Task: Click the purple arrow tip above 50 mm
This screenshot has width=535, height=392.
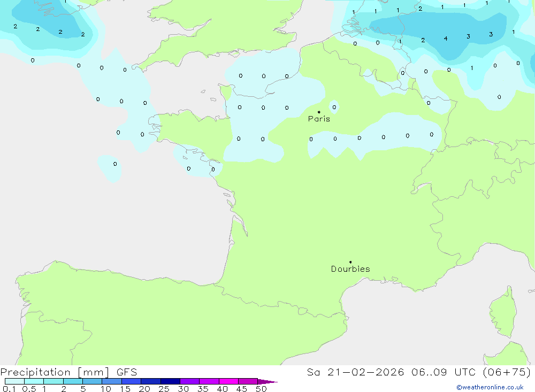Action: pyautogui.click(x=267, y=382)
